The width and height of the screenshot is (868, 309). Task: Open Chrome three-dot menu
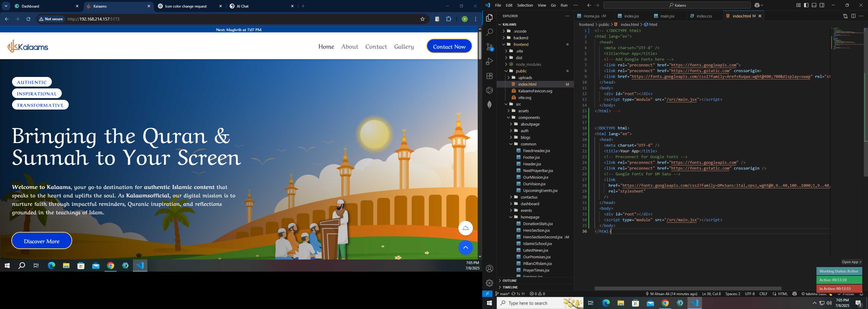tap(476, 19)
